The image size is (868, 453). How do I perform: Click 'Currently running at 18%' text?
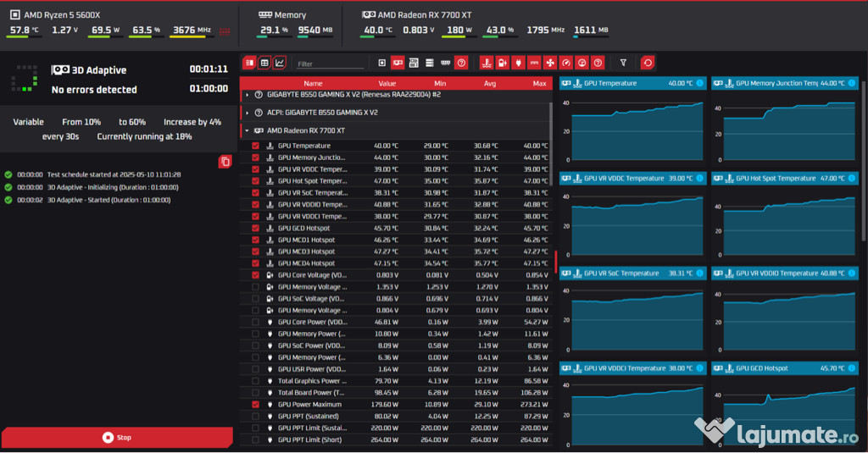(x=144, y=136)
